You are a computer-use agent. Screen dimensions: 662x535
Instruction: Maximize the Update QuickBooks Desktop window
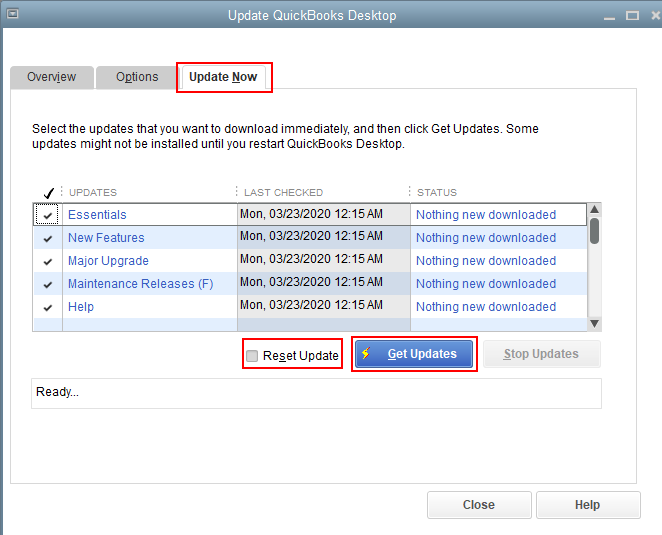(632, 16)
